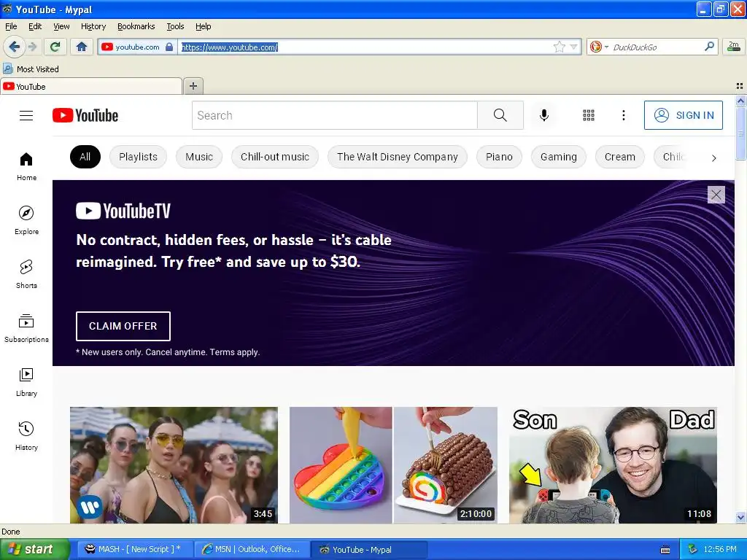The height and width of the screenshot is (560, 747).
Task: Click the YouTube logo
Action: click(85, 115)
